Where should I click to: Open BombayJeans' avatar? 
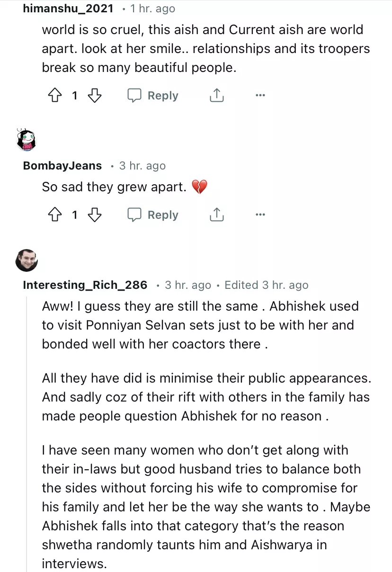pyautogui.click(x=27, y=140)
